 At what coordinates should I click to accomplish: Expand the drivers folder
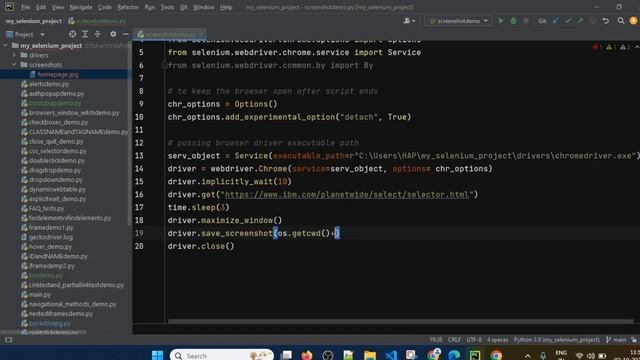tap(14, 55)
